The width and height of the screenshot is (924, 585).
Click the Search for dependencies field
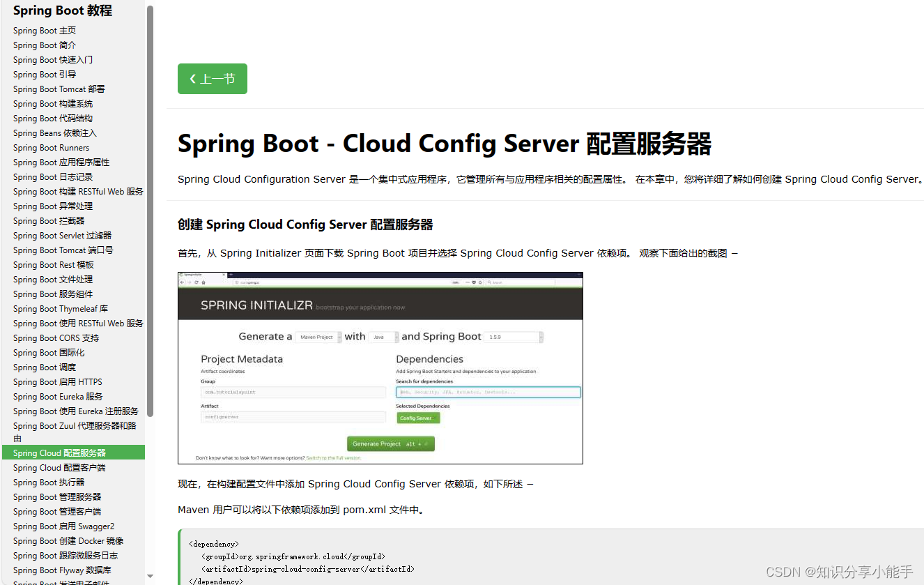[488, 392]
